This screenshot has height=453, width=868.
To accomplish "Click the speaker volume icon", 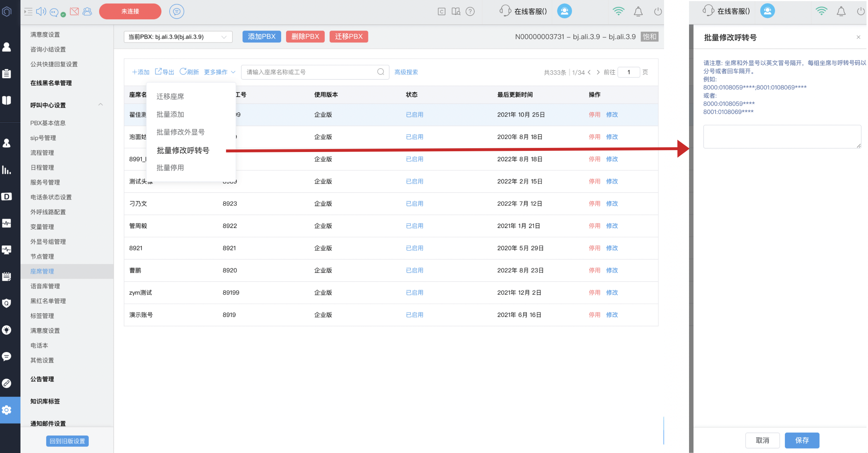I will 41,12.
